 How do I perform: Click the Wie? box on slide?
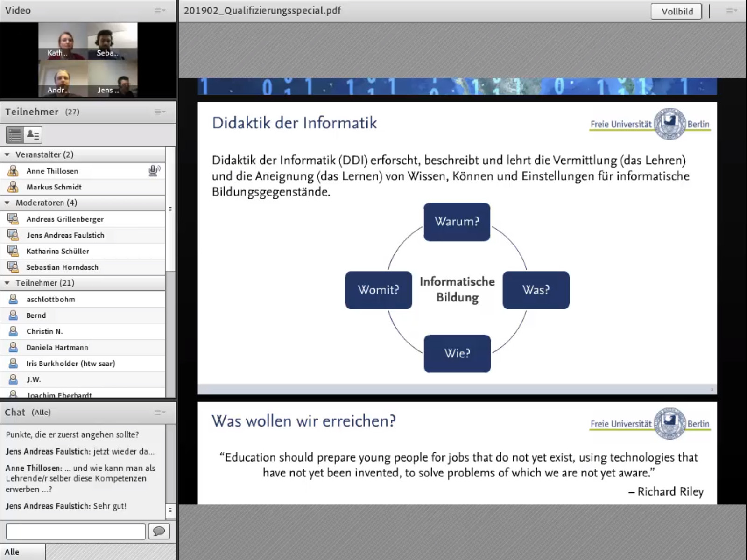[457, 353]
